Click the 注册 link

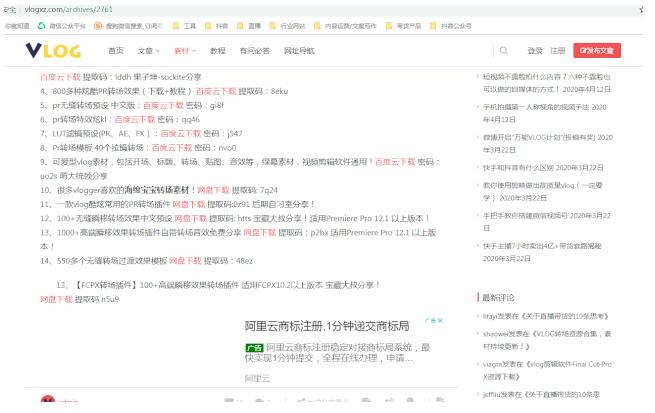[557, 51]
